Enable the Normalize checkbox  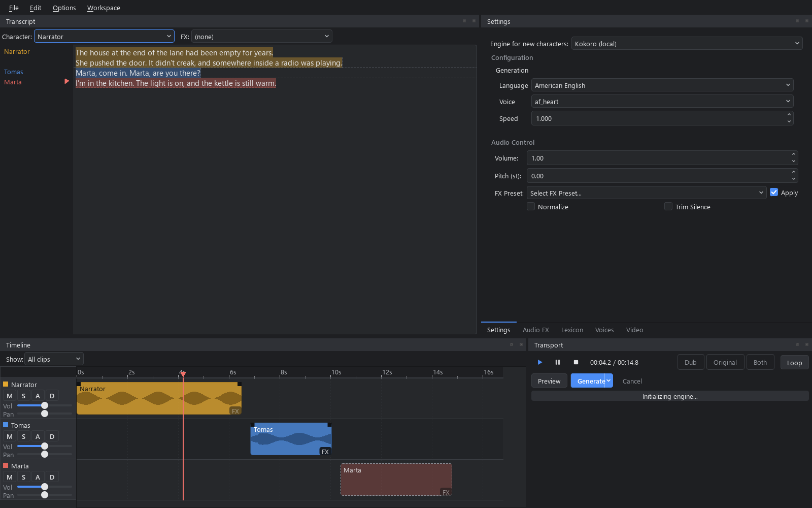[x=531, y=206]
